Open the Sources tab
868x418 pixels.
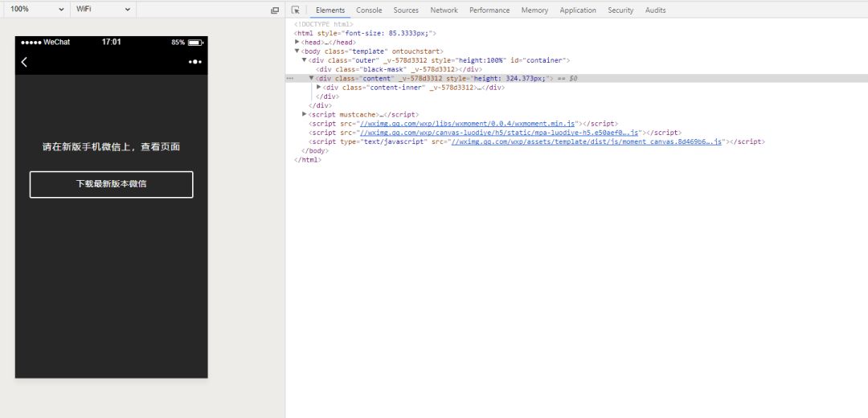tap(406, 10)
